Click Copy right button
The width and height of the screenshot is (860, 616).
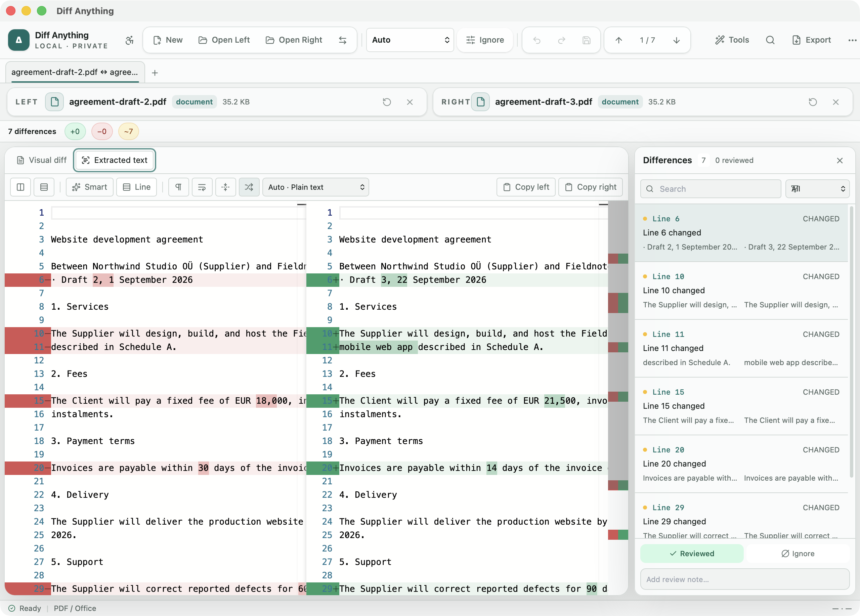590,187
